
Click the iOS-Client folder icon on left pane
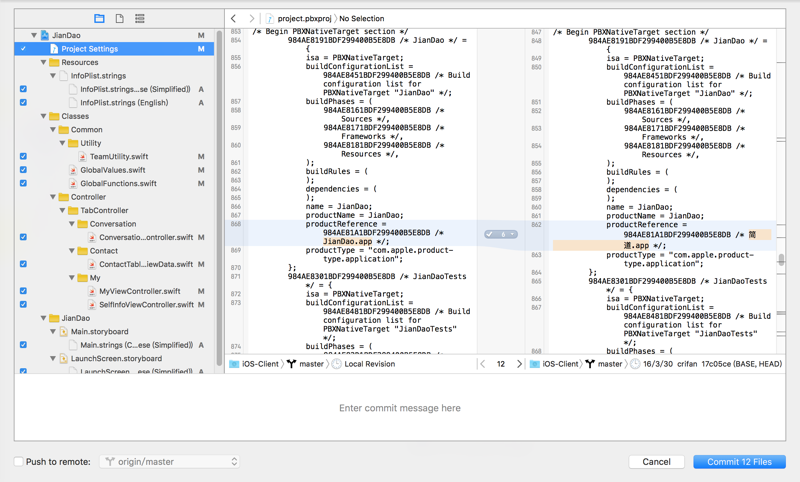click(234, 364)
